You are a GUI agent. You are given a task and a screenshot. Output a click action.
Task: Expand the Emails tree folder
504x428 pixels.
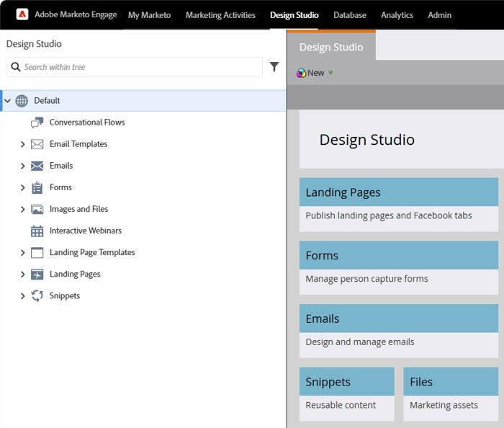click(22, 166)
